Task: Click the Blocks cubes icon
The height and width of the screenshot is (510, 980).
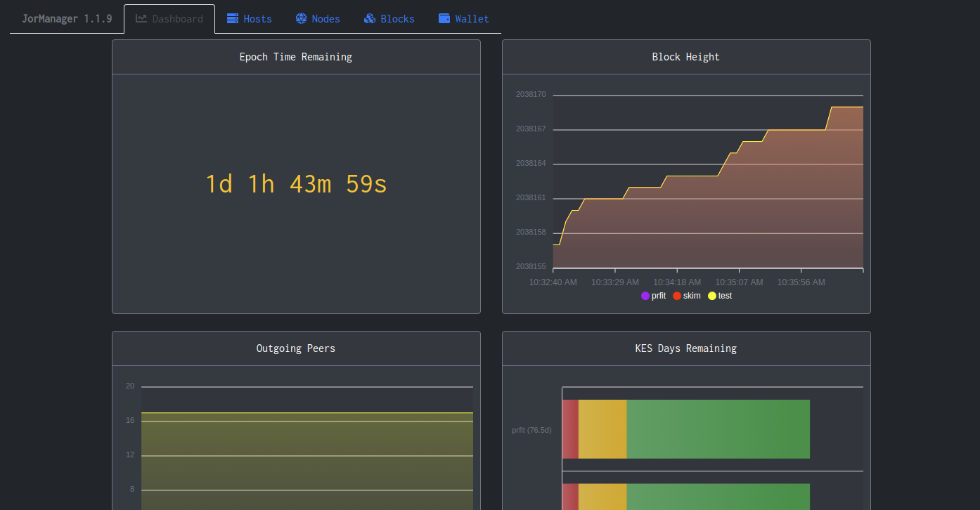Action: tap(370, 18)
